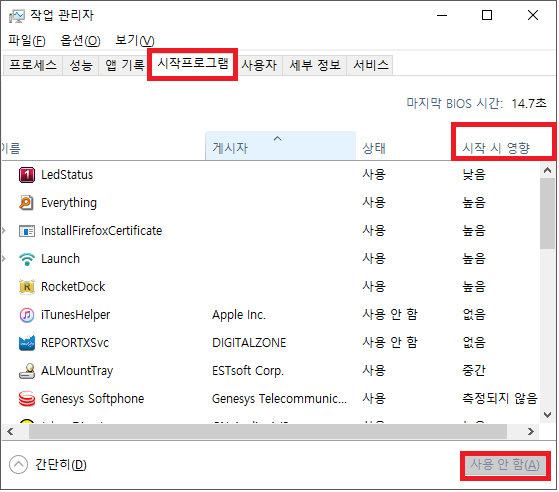Click the ESTsoft Corp. publisher cell
The image size is (559, 492).
248,371
